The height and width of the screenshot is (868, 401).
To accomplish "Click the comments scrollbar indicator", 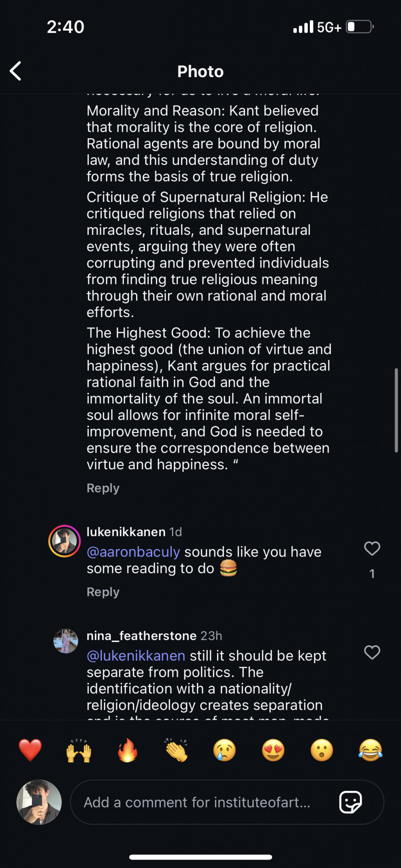I will 396,410.
